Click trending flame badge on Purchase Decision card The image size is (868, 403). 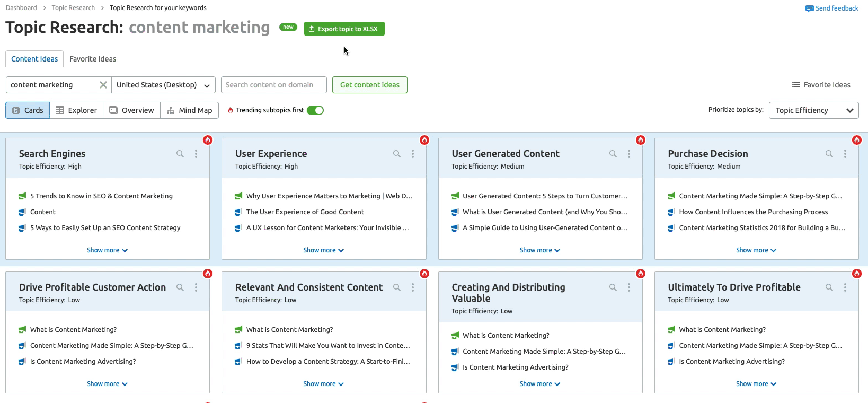point(856,140)
